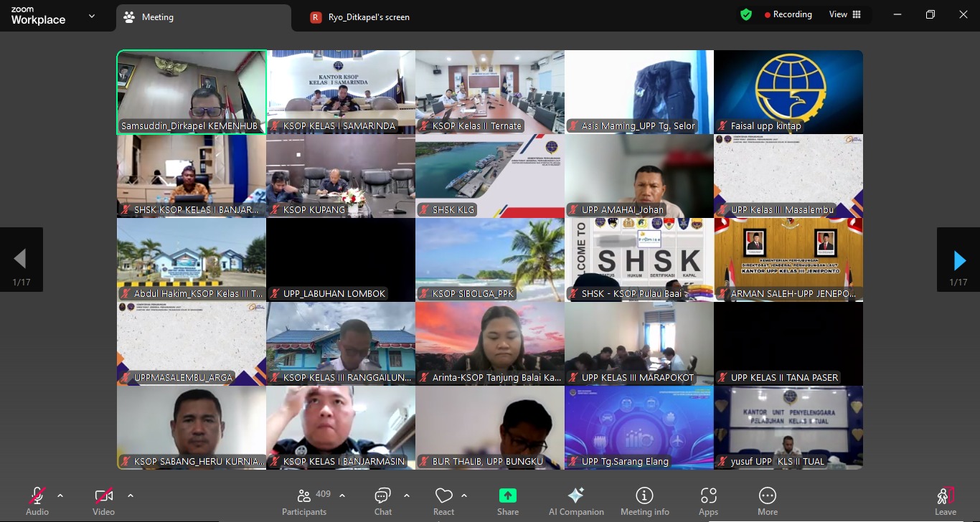Screen dimensions: 980x522
Task: Expand video options arrow next to Video
Action: [130, 495]
